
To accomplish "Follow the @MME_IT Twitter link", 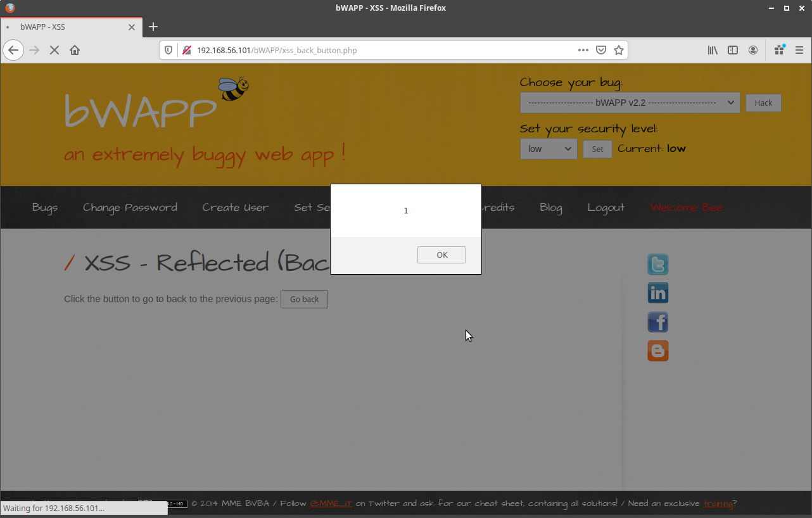I will 331,503.
